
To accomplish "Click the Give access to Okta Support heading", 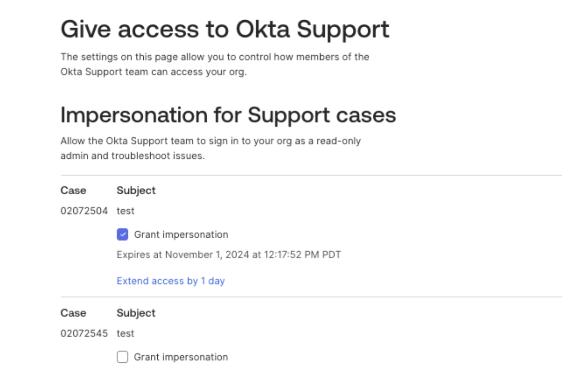I will click(225, 29).
